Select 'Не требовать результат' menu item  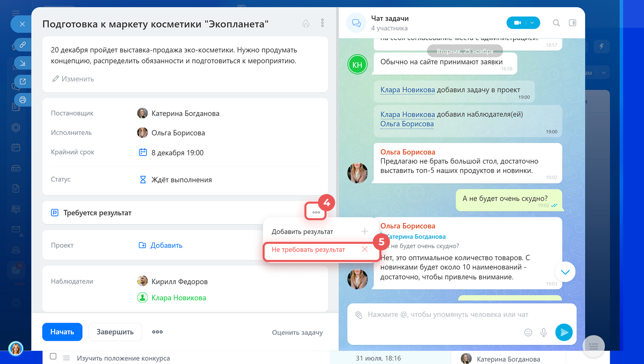click(308, 250)
